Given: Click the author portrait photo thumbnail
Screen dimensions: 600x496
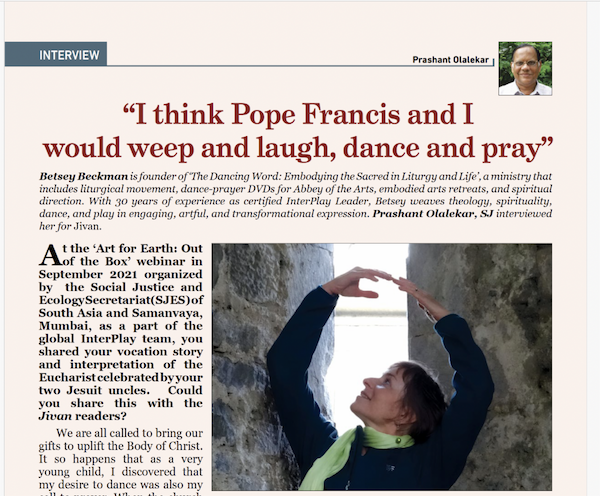Looking at the screenshot, I should [525, 69].
